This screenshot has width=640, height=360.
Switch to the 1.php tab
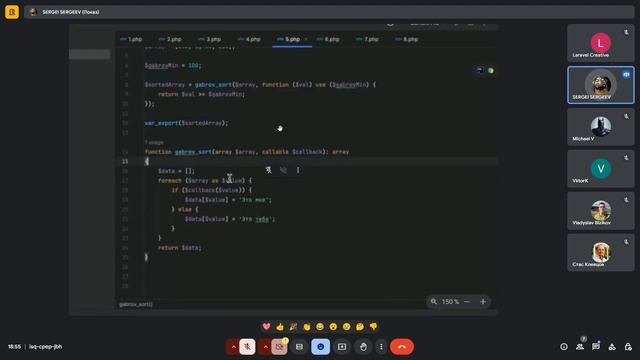(x=131, y=39)
